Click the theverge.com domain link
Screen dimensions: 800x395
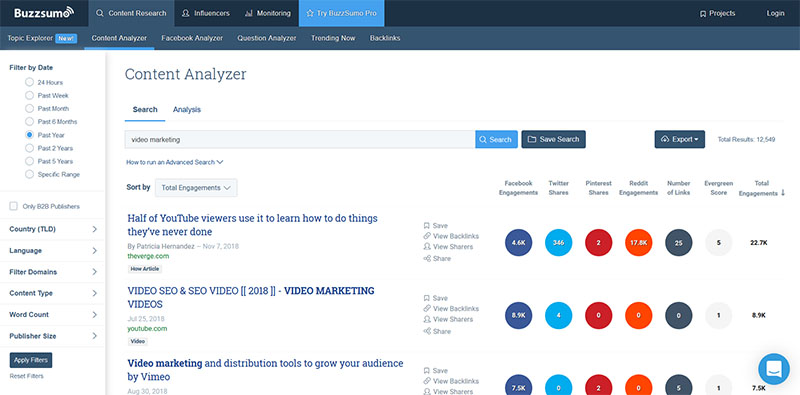148,256
